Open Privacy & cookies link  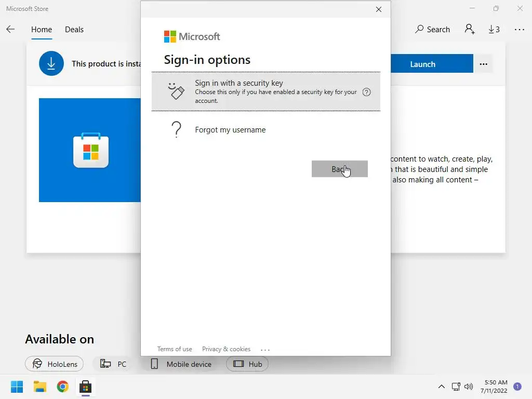(x=226, y=349)
